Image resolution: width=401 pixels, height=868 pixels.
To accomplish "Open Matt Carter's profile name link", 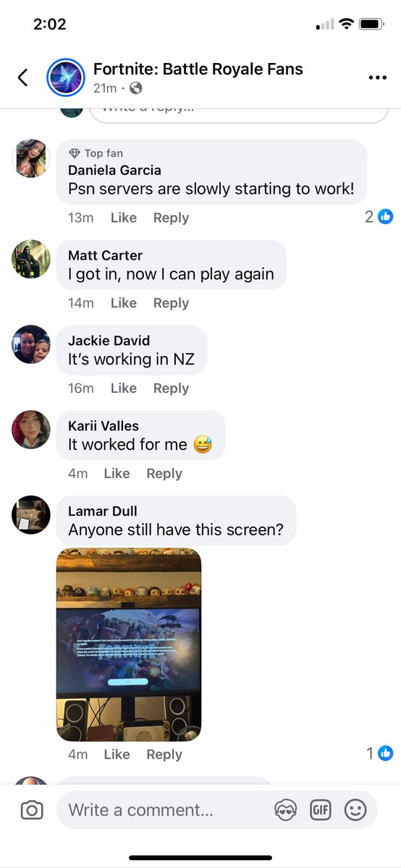I will point(105,255).
